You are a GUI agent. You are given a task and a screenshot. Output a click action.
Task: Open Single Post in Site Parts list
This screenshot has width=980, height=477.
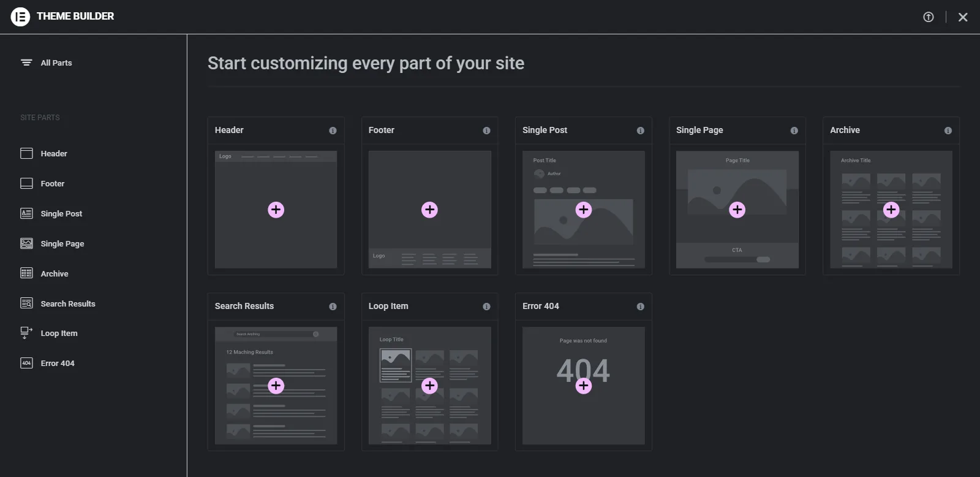tap(61, 213)
